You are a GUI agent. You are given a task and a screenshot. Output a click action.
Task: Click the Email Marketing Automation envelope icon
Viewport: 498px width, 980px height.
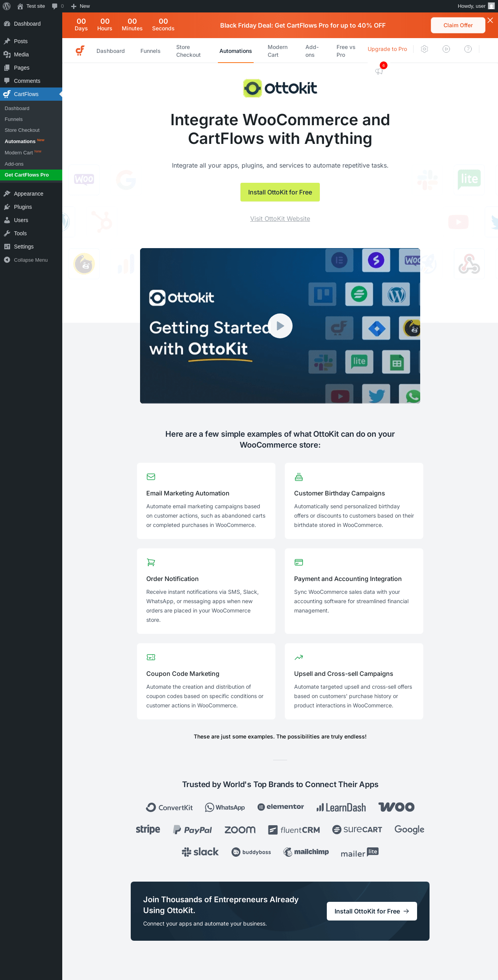click(x=151, y=477)
